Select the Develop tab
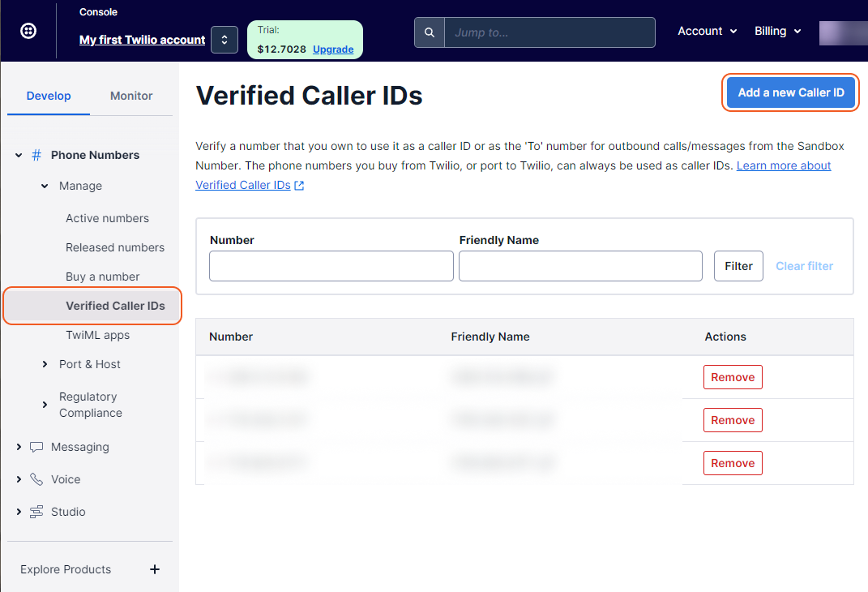This screenshot has height=592, width=868. coord(49,96)
